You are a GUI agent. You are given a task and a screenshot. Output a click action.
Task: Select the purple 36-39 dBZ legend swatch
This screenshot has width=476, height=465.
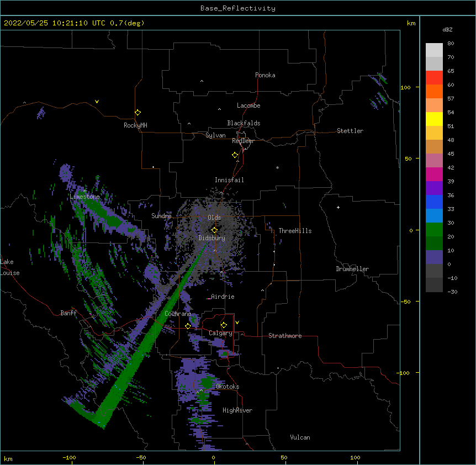(x=434, y=188)
